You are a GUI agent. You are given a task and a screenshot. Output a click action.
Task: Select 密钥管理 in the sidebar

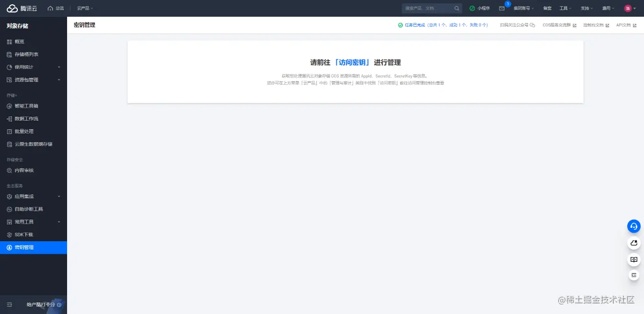tap(34, 247)
